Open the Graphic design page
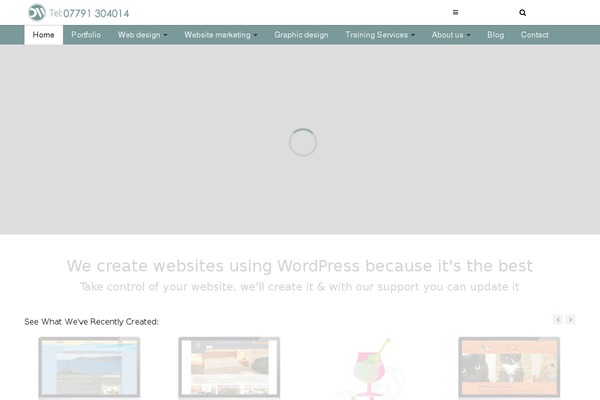Image resolution: width=600 pixels, height=400 pixels. click(301, 35)
